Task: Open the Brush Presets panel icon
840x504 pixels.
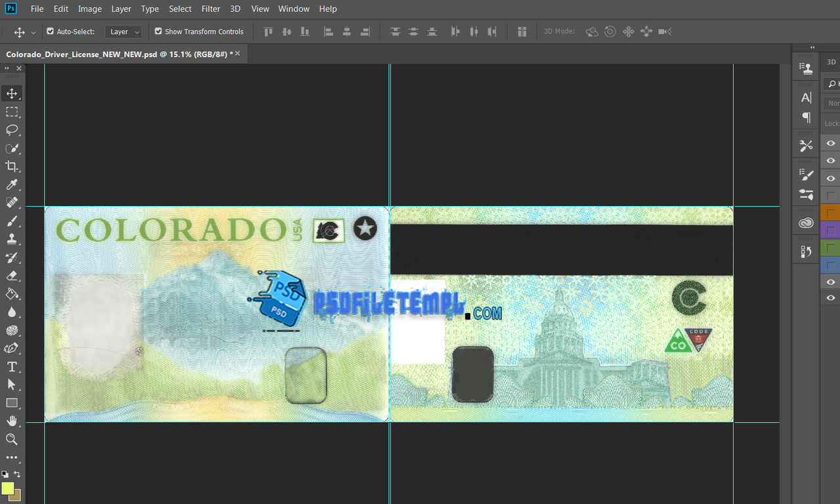Action: pyautogui.click(x=806, y=174)
